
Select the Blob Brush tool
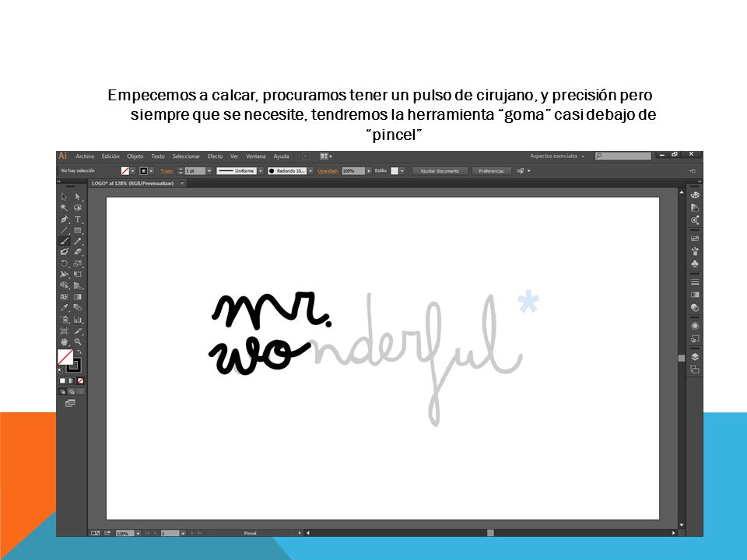[x=65, y=252]
